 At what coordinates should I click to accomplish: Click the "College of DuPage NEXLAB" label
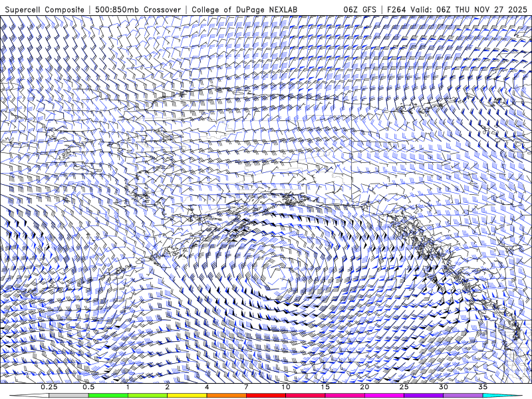coord(244,9)
